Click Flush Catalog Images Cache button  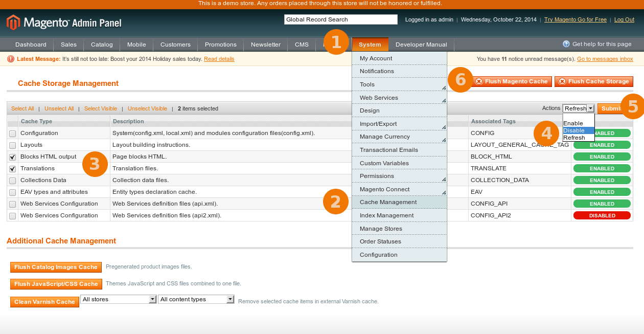tap(56, 267)
